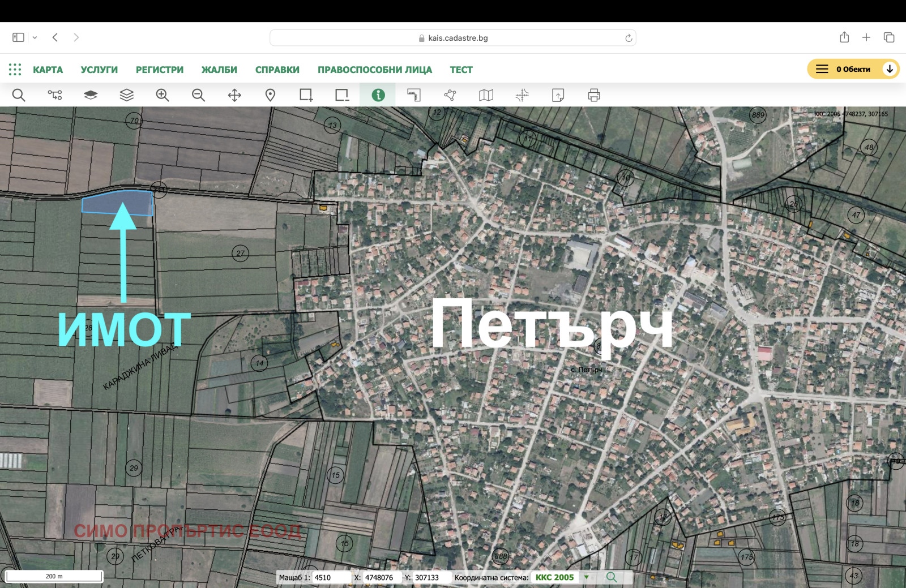
Task: Choose the add-to-selection rectangle tool
Action: pos(306,95)
